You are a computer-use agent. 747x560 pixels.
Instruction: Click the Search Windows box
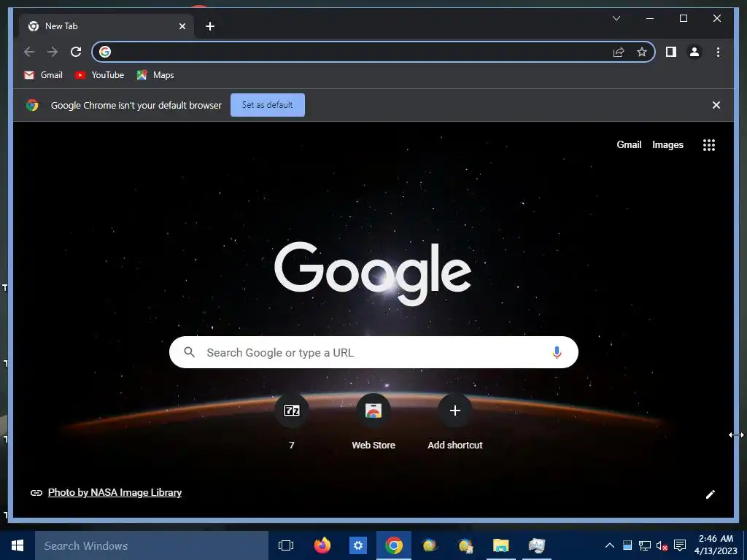tap(152, 545)
